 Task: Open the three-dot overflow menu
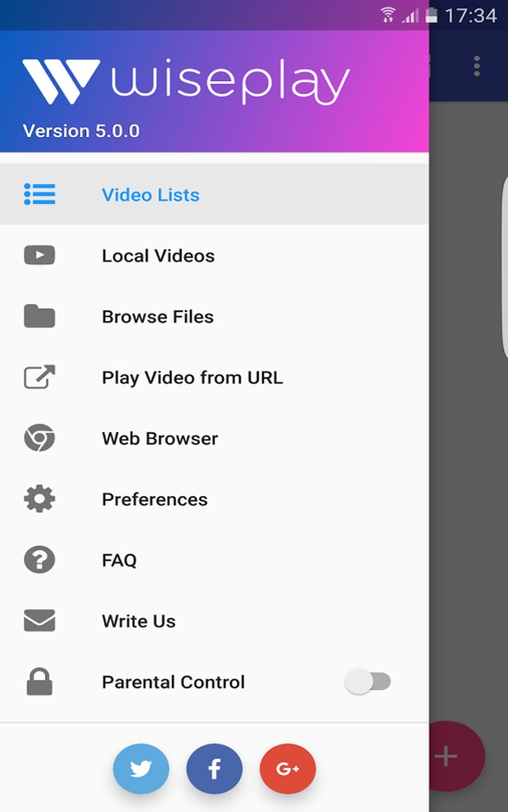pos(476,66)
